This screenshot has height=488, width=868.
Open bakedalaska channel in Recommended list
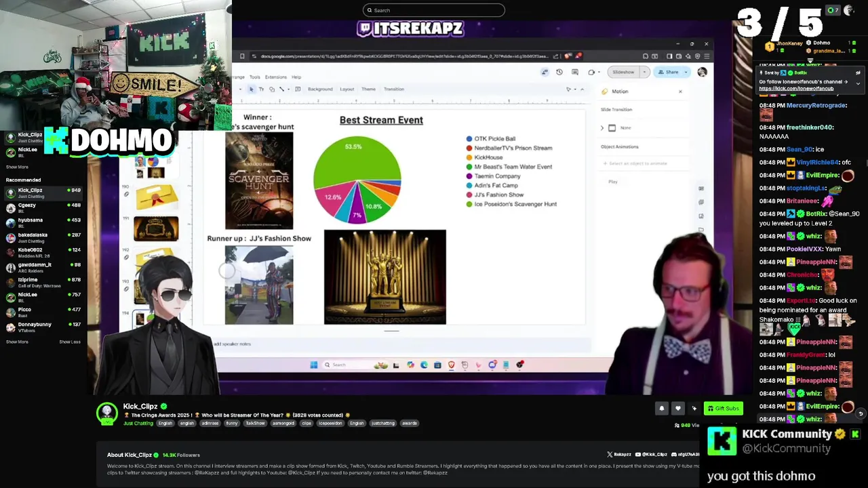43,237
